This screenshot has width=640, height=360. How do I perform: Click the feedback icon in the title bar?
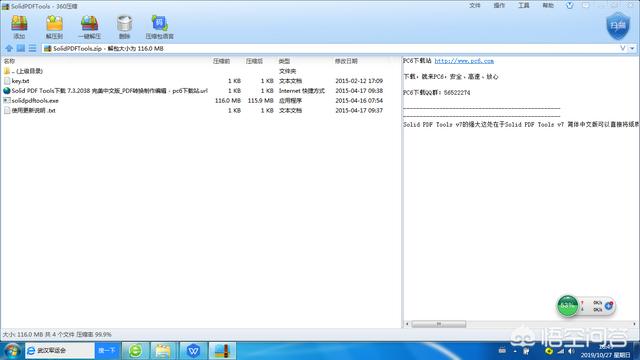pyautogui.click(x=586, y=5)
